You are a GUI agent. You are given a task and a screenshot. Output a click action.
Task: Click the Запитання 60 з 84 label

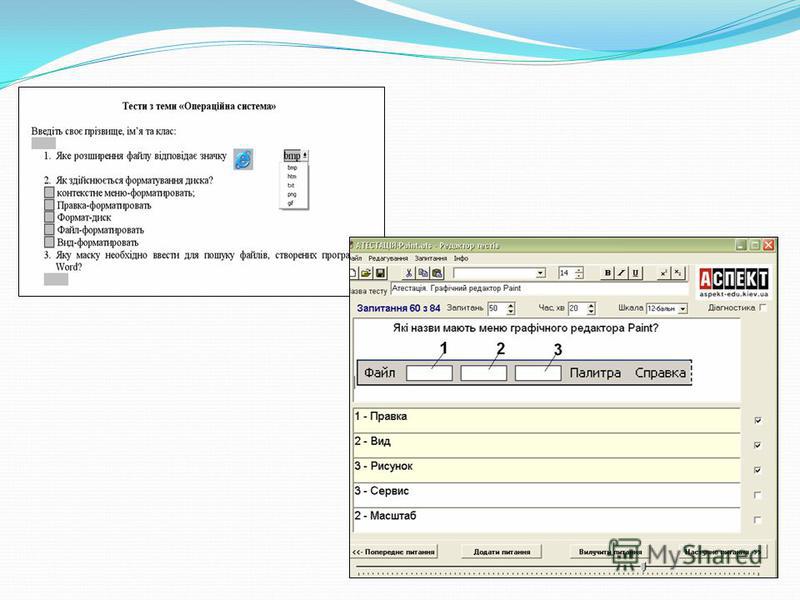[398, 308]
